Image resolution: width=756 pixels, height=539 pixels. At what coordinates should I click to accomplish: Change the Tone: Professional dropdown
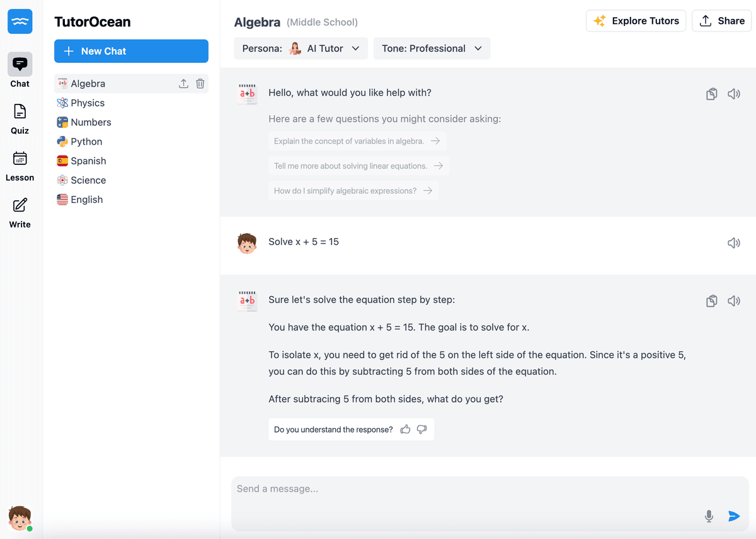pyautogui.click(x=432, y=48)
